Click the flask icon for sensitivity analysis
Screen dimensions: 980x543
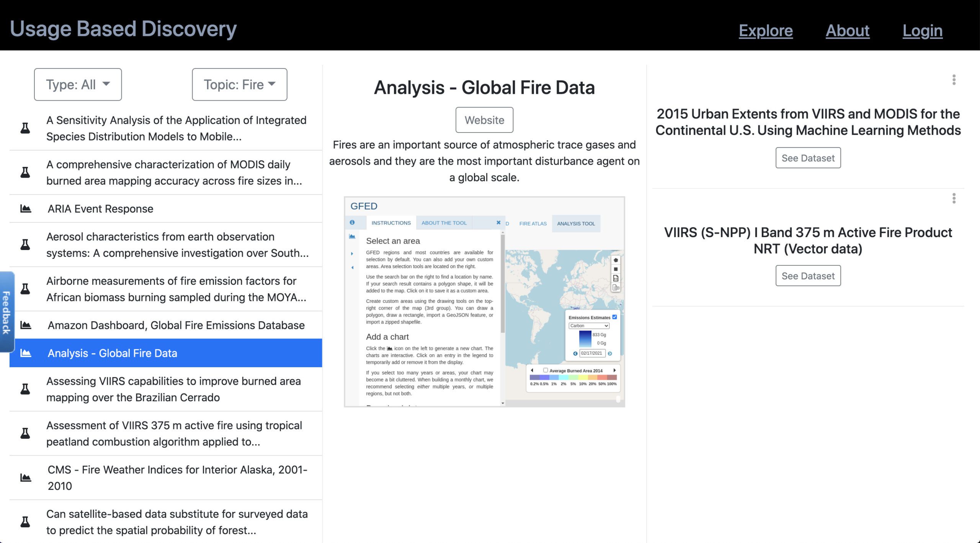pos(25,127)
